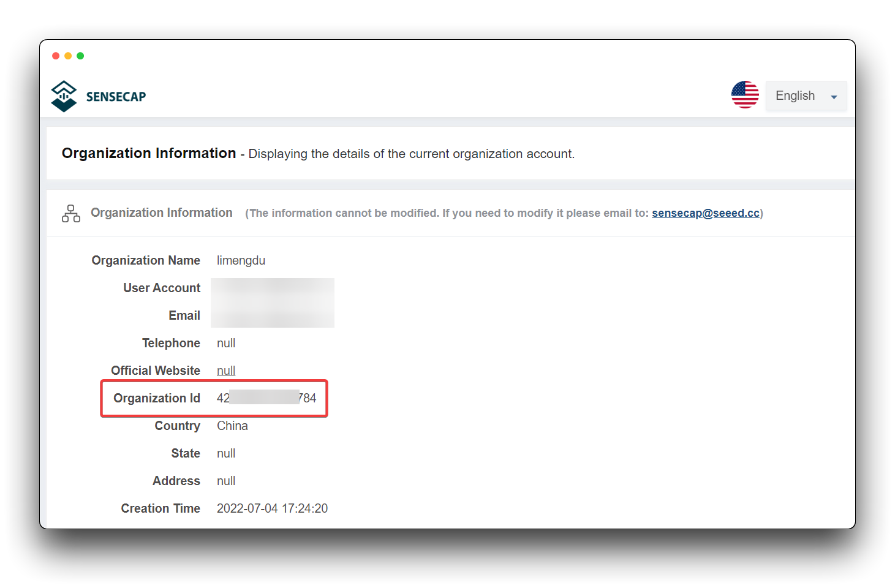Click the Telephone null value
The width and height of the screenshot is (895, 588).
[226, 343]
